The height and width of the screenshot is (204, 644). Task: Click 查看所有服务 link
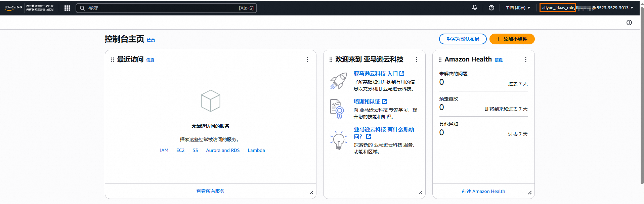pyautogui.click(x=211, y=191)
